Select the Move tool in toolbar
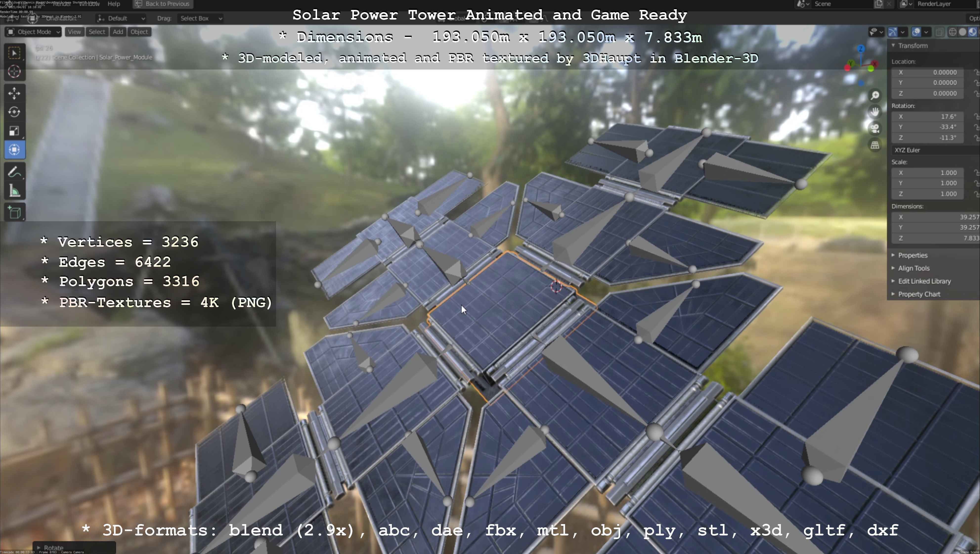The image size is (980, 554). (x=14, y=93)
